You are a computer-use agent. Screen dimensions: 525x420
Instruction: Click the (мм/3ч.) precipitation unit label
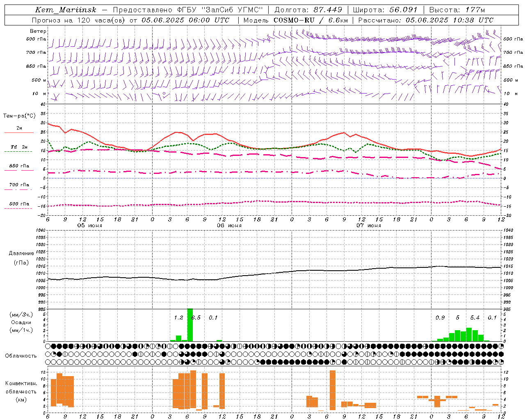point(21,315)
